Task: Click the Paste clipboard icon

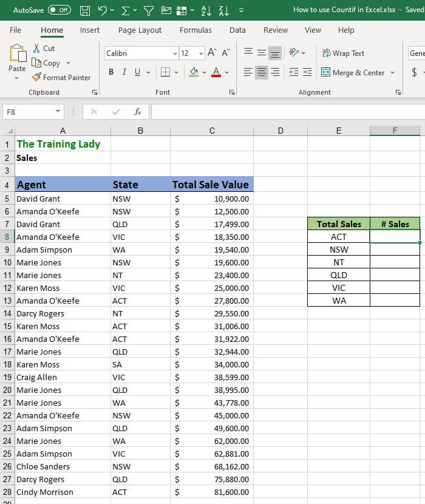Action: click(18, 53)
